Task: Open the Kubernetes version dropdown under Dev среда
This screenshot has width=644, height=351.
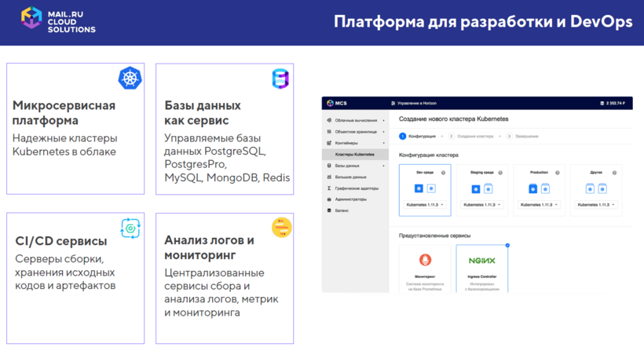Action: point(425,204)
